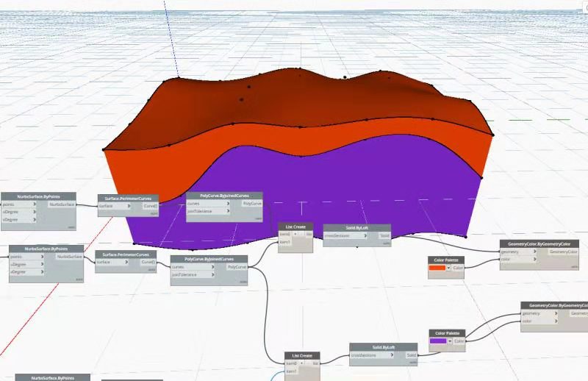Select the lower Solid.ByLoft node by its title bar
Viewport: 588px width, 381px height.
tap(383, 346)
